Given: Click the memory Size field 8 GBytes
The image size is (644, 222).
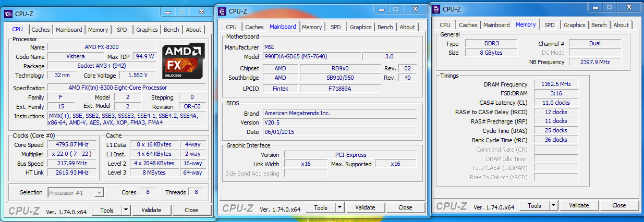Looking at the screenshot, I should tap(490, 53).
